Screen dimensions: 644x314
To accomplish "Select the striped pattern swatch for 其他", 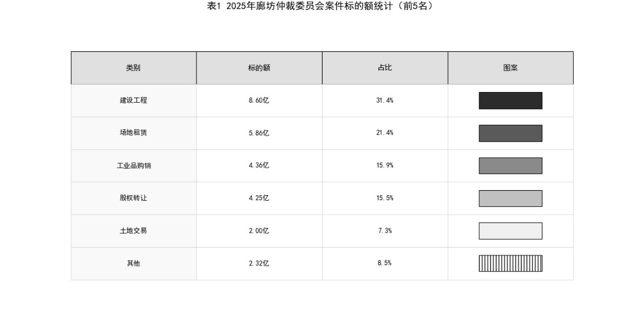I will 510,263.
